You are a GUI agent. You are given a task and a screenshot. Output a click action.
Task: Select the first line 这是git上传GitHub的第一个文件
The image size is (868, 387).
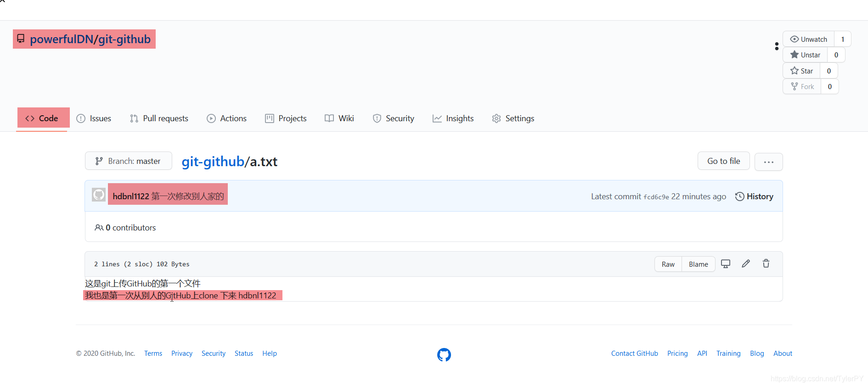[x=143, y=284]
